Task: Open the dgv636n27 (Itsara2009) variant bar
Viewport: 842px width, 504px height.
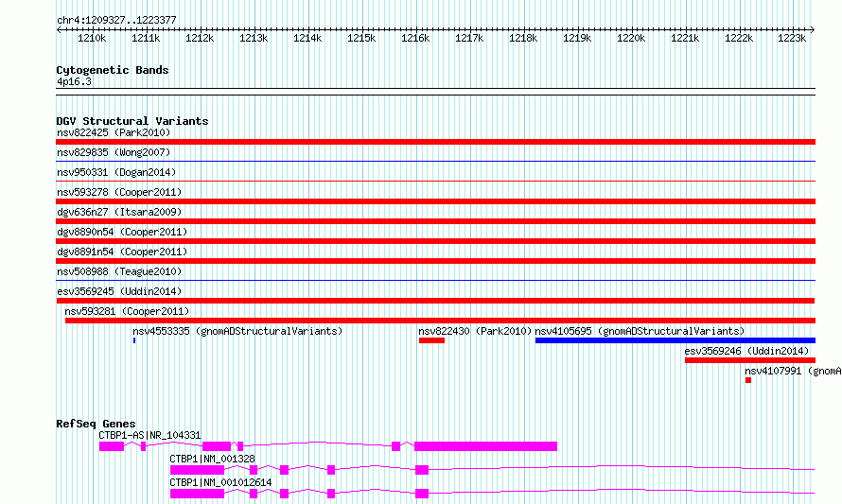Action: 435,221
